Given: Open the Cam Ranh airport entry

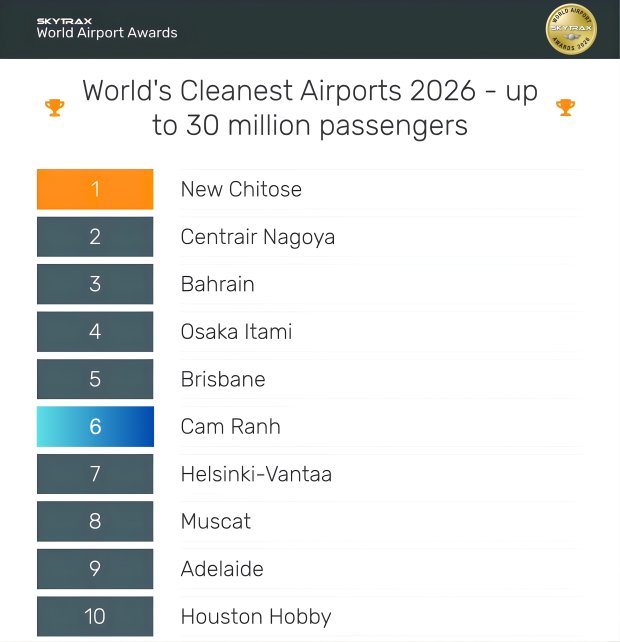Looking at the screenshot, I should pyautogui.click(x=230, y=426).
